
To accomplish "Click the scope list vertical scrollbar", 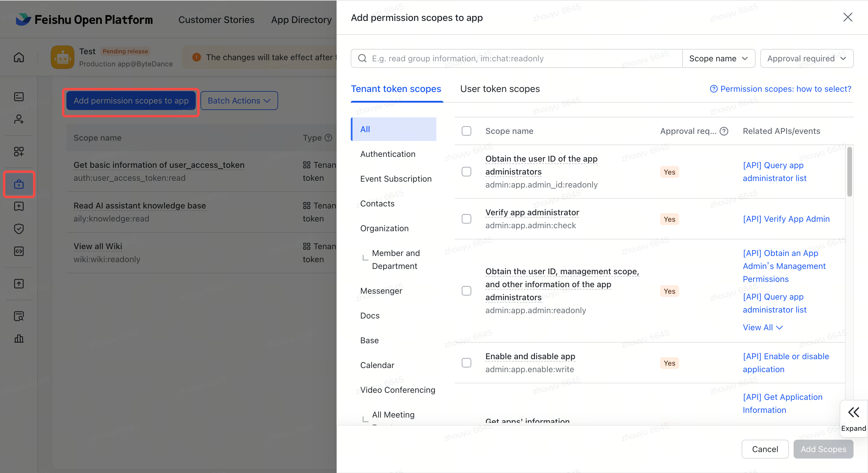I will 849,172.
